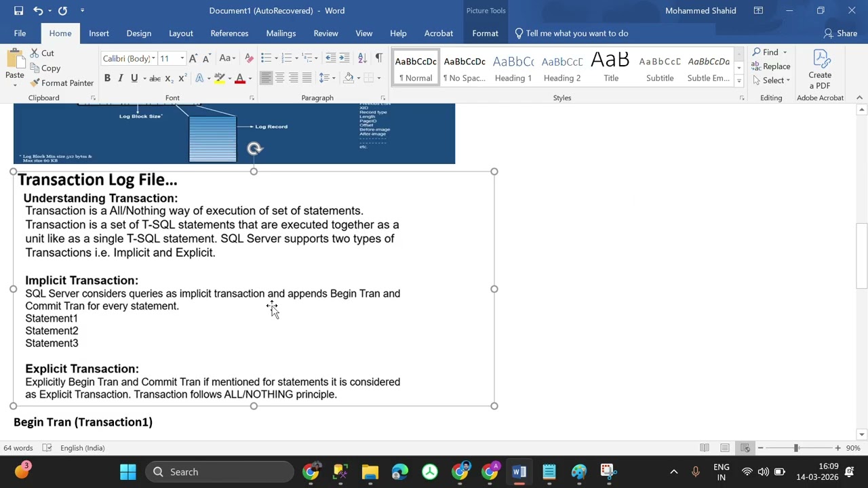Align text to the right
Viewport: 868px width, 488px height.
293,78
